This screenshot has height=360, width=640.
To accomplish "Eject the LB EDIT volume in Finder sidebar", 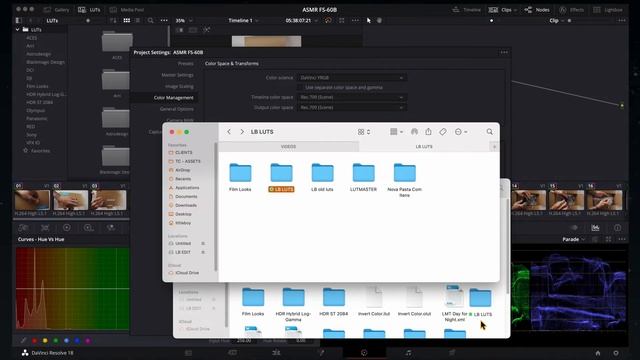I will 203,252.
